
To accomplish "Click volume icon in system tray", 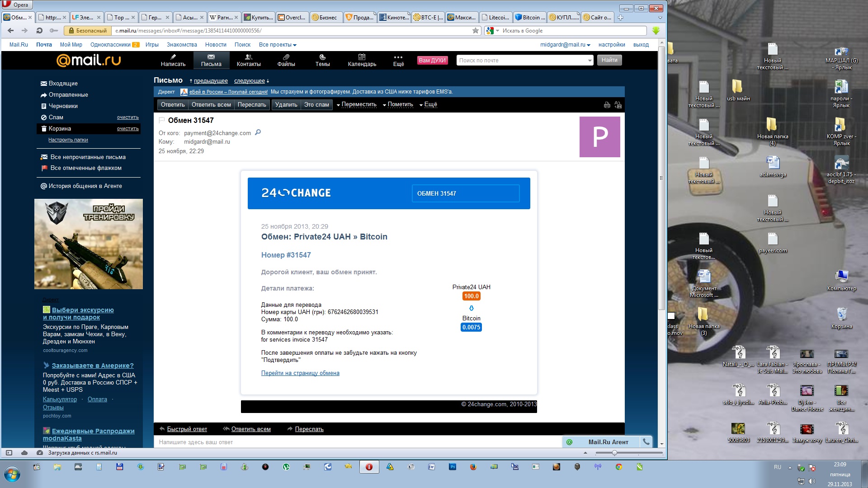I will click(x=812, y=481).
